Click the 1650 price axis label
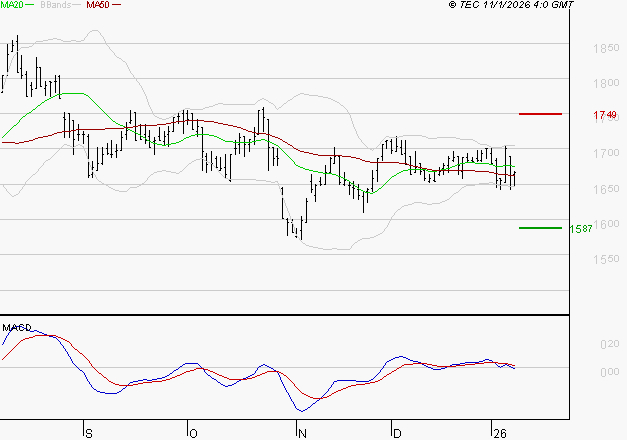This screenshot has width=627, height=440. coord(606,189)
